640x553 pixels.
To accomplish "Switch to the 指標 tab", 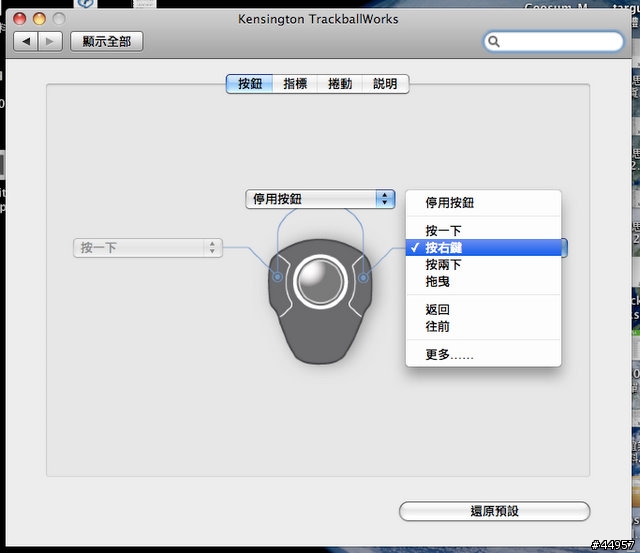I will [295, 84].
